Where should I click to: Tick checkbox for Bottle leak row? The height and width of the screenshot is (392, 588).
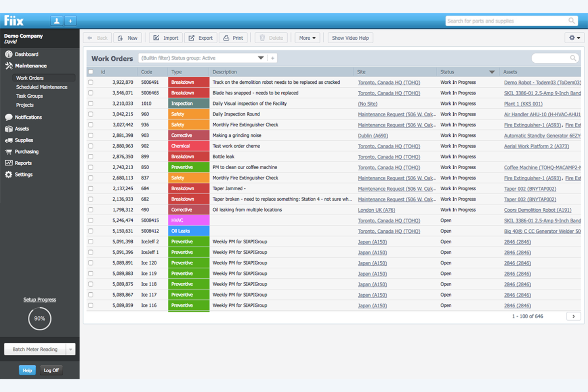tap(91, 156)
